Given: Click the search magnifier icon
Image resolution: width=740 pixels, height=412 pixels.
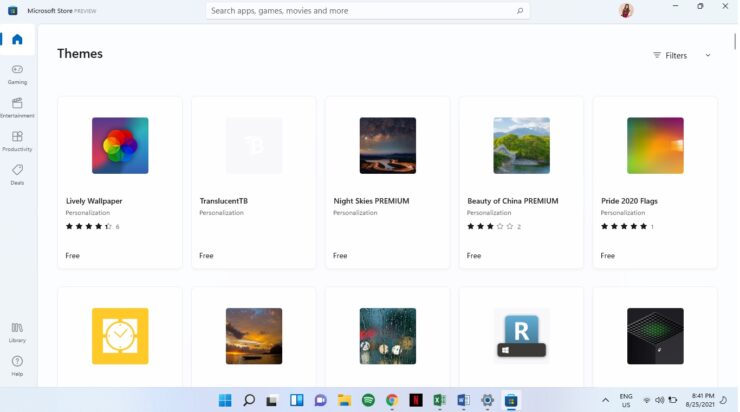Looking at the screenshot, I should (x=520, y=11).
